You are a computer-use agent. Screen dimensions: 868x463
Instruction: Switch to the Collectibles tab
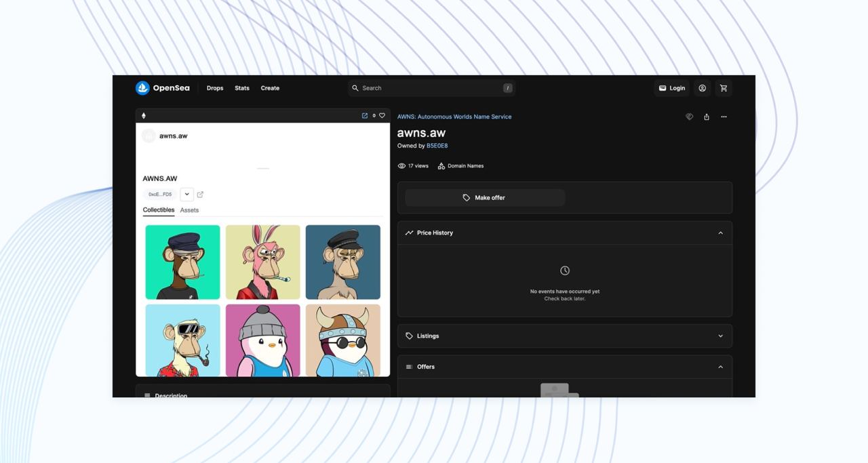(x=159, y=210)
